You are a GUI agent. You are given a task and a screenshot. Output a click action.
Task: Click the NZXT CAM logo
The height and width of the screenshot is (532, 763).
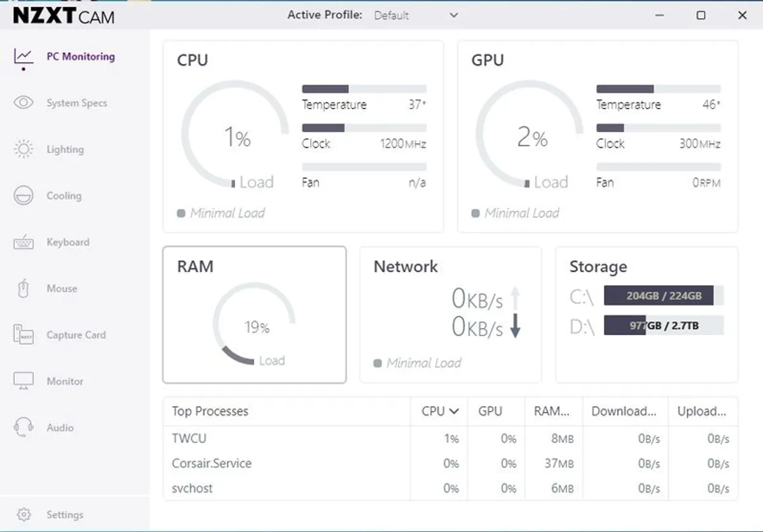64,15
